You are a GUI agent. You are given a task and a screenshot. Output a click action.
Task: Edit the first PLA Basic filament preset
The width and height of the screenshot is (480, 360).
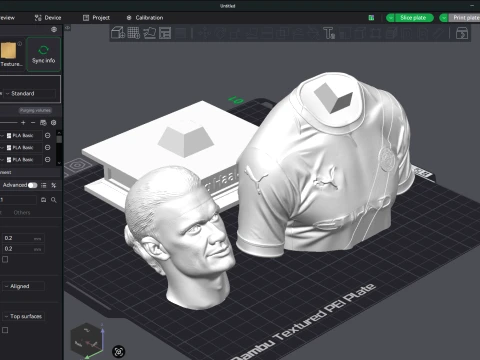(48, 135)
